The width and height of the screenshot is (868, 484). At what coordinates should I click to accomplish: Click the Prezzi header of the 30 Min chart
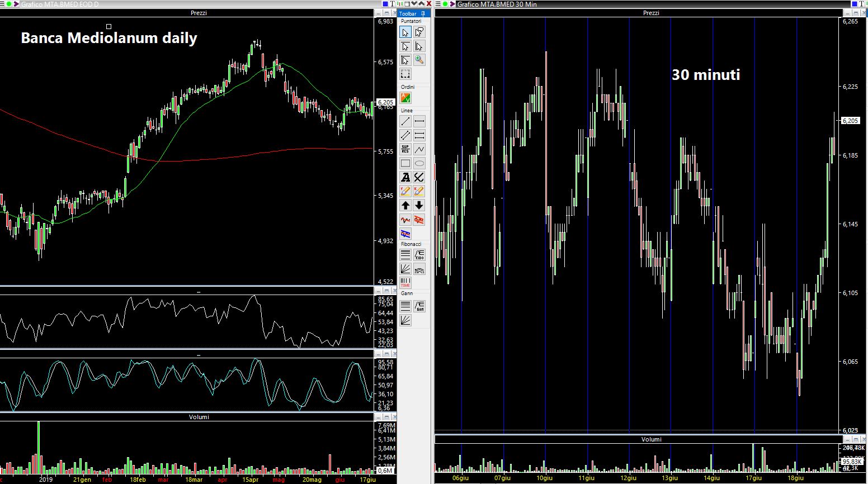pos(651,13)
